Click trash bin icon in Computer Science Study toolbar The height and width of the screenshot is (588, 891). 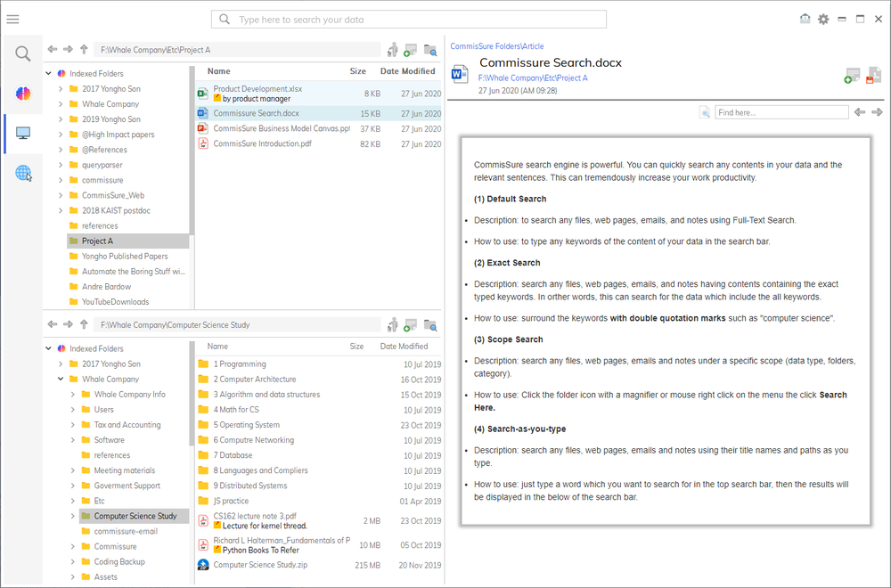[x=393, y=325]
